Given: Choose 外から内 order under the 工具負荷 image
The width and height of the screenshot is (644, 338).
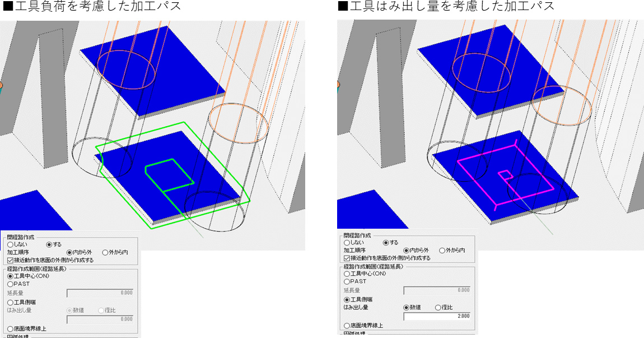Looking at the screenshot, I should pyautogui.click(x=105, y=253).
